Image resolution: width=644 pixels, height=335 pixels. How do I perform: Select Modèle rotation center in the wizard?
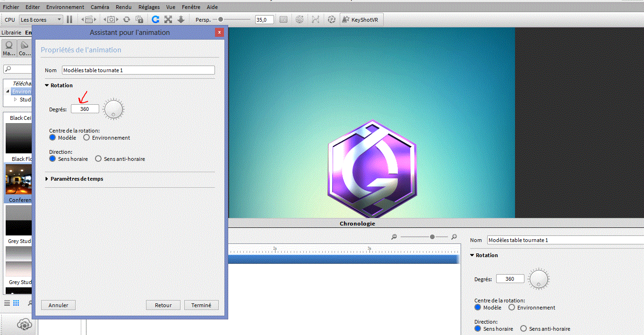pos(53,138)
